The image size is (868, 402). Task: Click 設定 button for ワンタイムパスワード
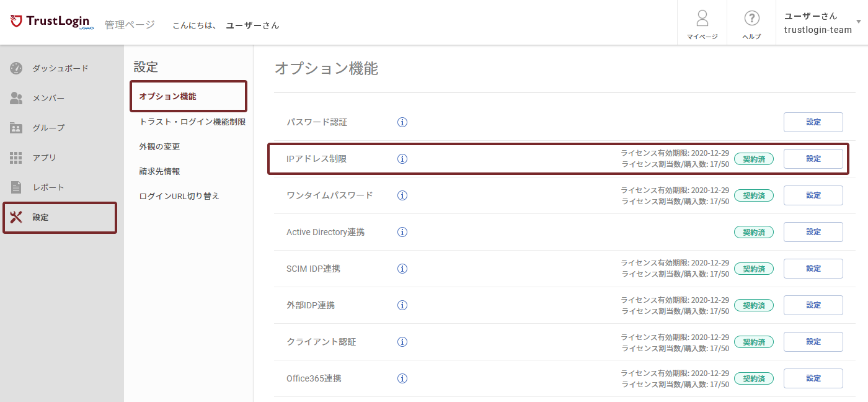[x=813, y=195]
